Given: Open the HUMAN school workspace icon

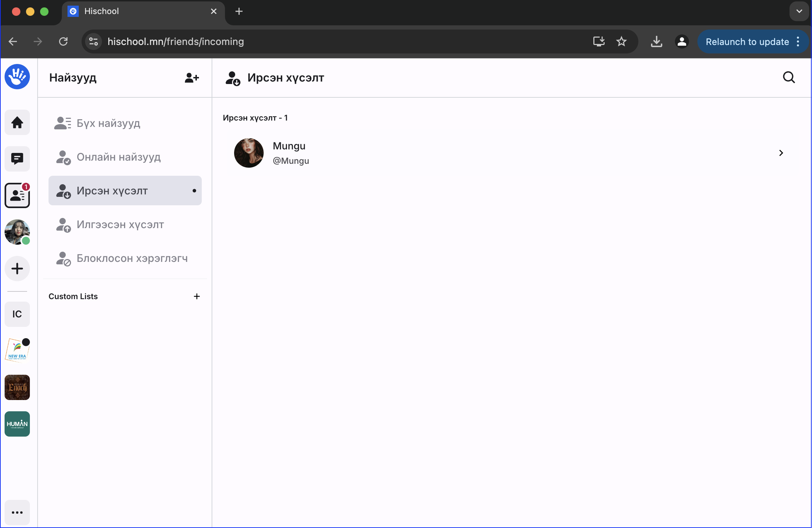Looking at the screenshot, I should click(17, 424).
